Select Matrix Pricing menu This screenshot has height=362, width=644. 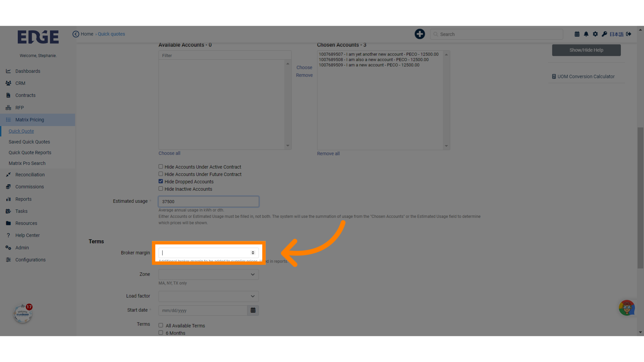click(38, 120)
